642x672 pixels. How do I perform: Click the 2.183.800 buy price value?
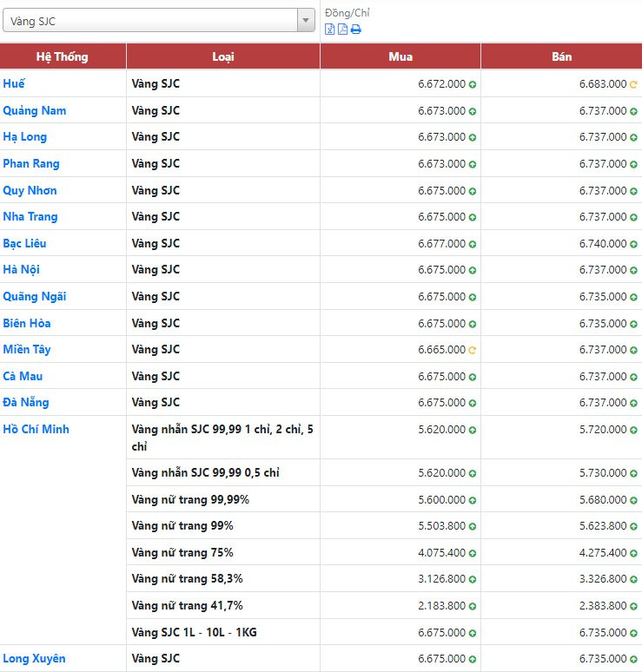coord(441,605)
